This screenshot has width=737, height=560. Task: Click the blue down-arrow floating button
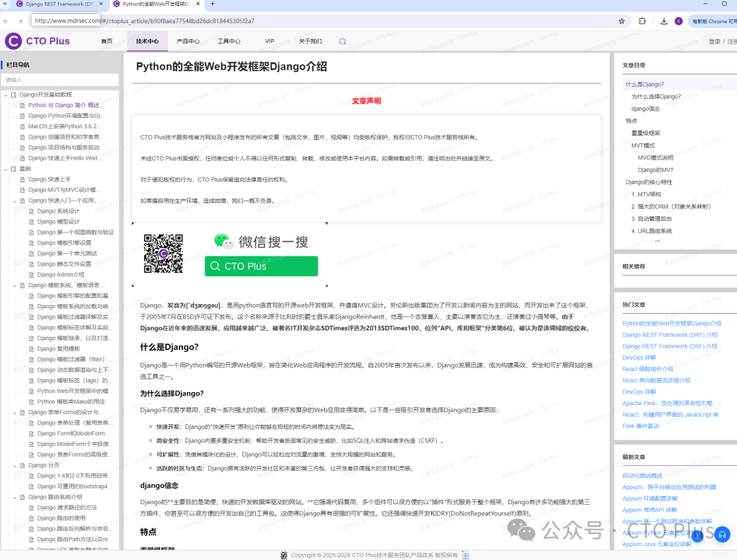click(x=697, y=536)
